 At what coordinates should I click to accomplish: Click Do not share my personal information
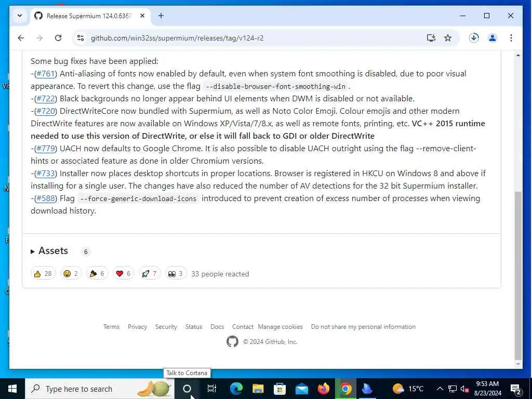click(363, 327)
